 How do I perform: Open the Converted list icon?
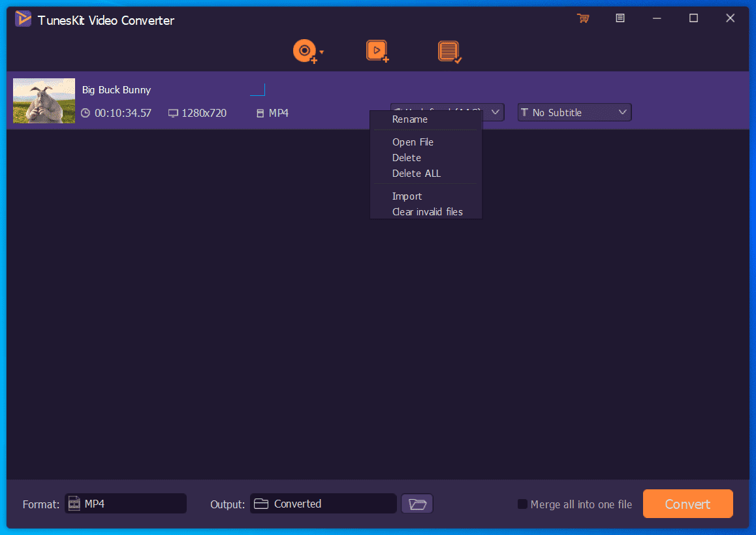pos(449,52)
